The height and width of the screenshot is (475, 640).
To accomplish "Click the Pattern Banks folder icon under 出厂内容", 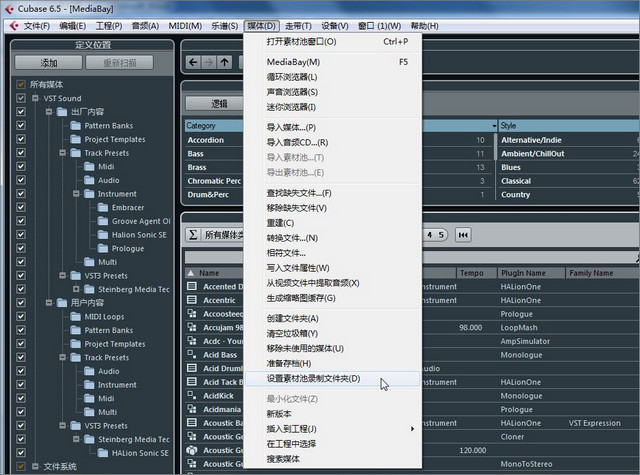I will [75, 126].
